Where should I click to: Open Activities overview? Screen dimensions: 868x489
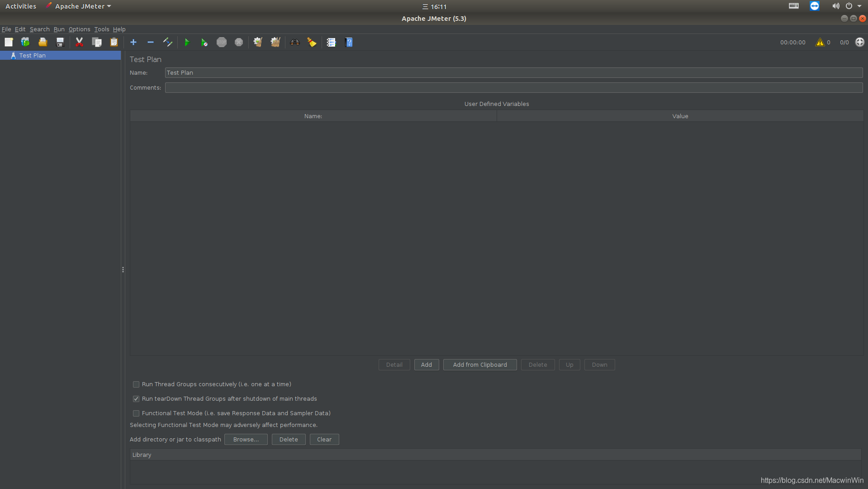[21, 6]
